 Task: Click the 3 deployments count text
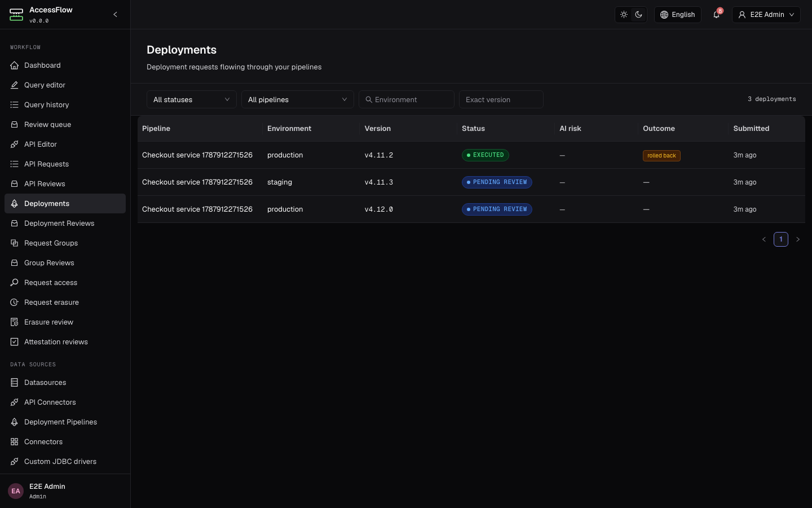pyautogui.click(x=772, y=99)
